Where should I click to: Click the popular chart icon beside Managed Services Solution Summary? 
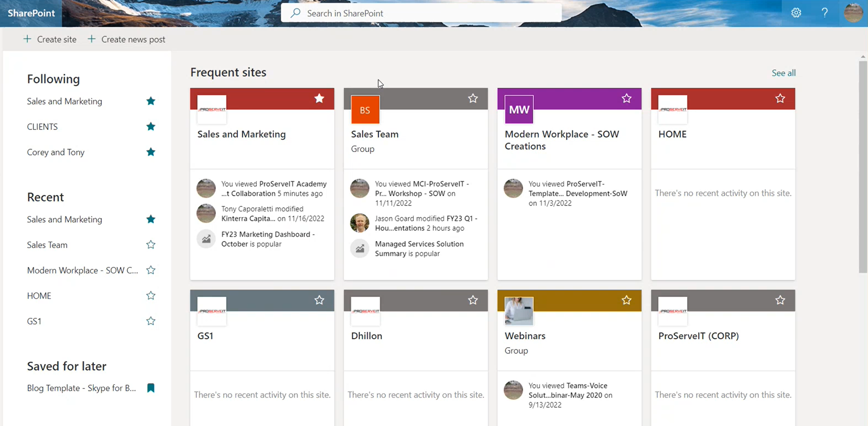(359, 249)
